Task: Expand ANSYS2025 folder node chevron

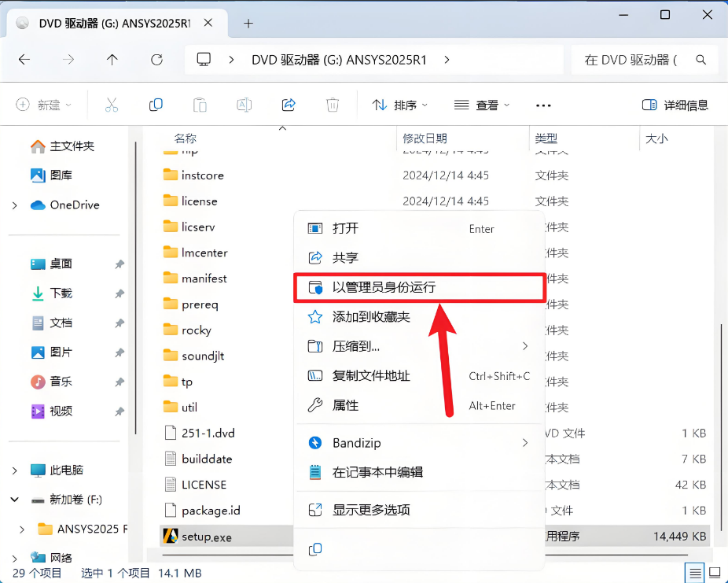Action: (22, 529)
